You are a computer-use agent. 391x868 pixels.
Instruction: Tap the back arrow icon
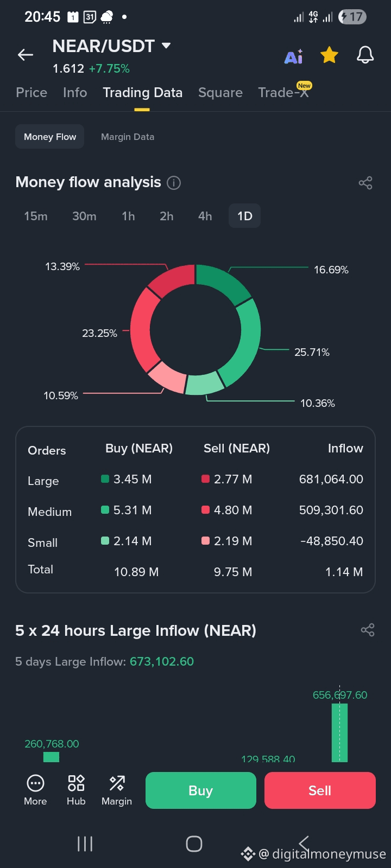[x=26, y=55]
